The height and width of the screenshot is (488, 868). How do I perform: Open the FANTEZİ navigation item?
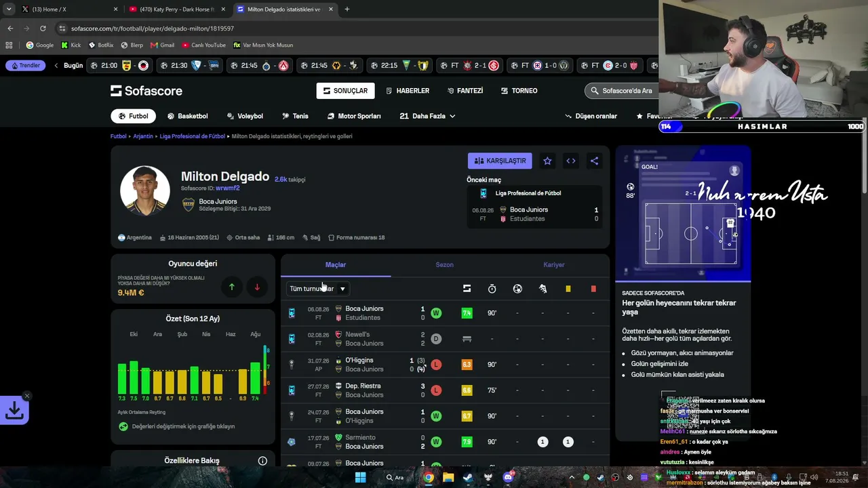(x=465, y=91)
